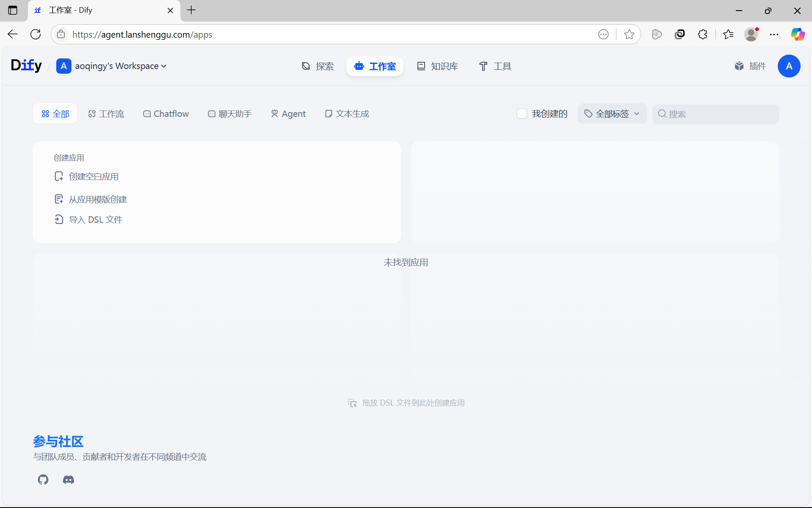
Task: Click the tag icon in 全部标签
Action: click(x=588, y=114)
